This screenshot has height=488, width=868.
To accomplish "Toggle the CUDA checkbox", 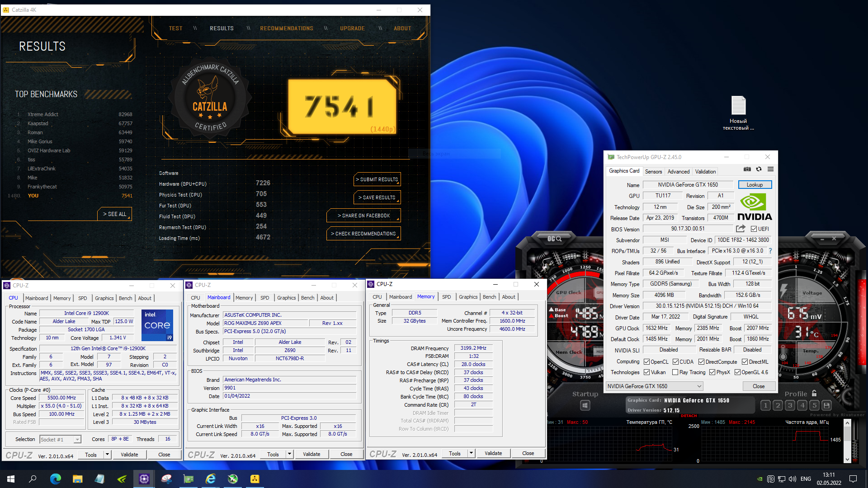I will pyautogui.click(x=675, y=362).
